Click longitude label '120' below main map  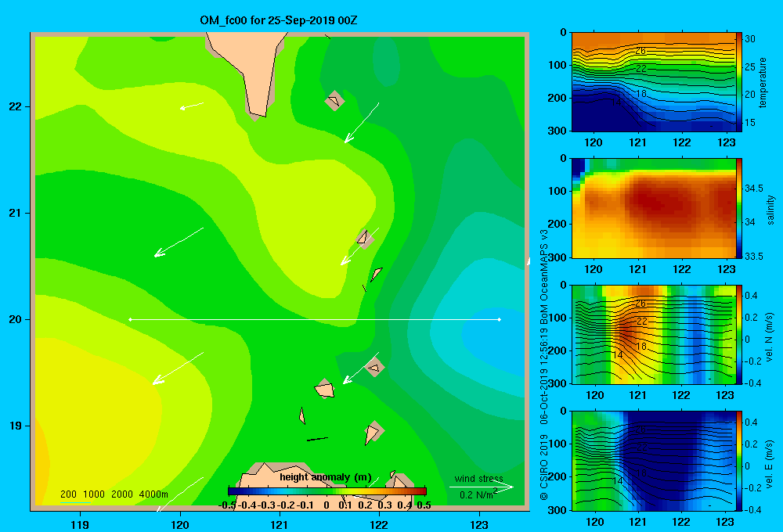180,524
